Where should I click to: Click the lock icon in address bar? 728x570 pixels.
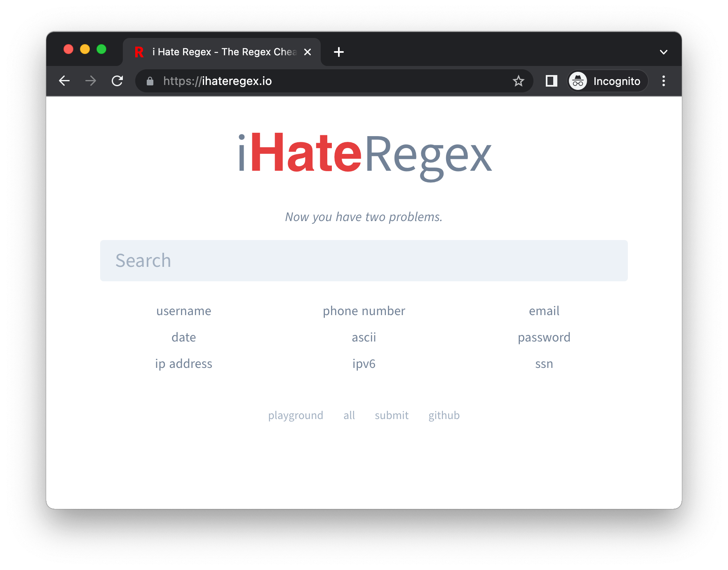tap(150, 81)
